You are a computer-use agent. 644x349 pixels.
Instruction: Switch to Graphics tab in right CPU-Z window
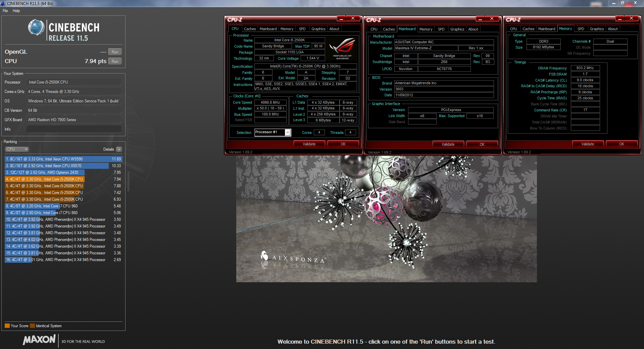(x=597, y=29)
